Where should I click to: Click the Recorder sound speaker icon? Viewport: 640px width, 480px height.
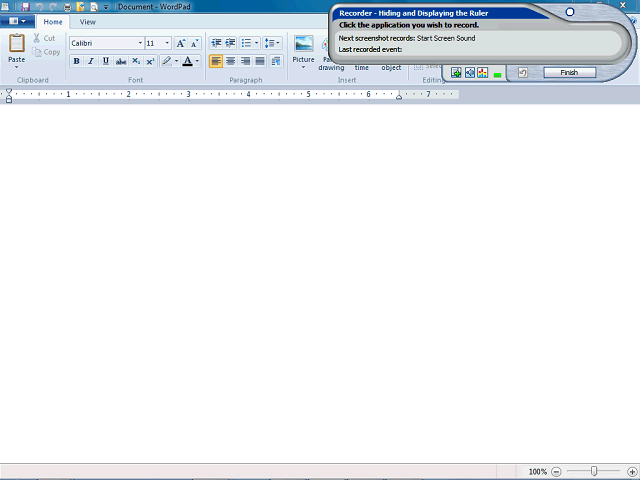coord(469,73)
